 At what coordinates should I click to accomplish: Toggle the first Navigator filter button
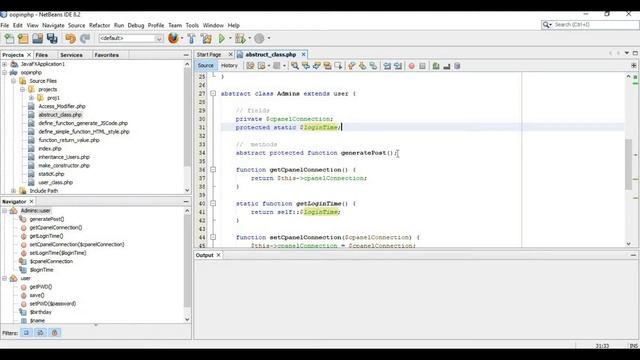[x=27, y=333]
